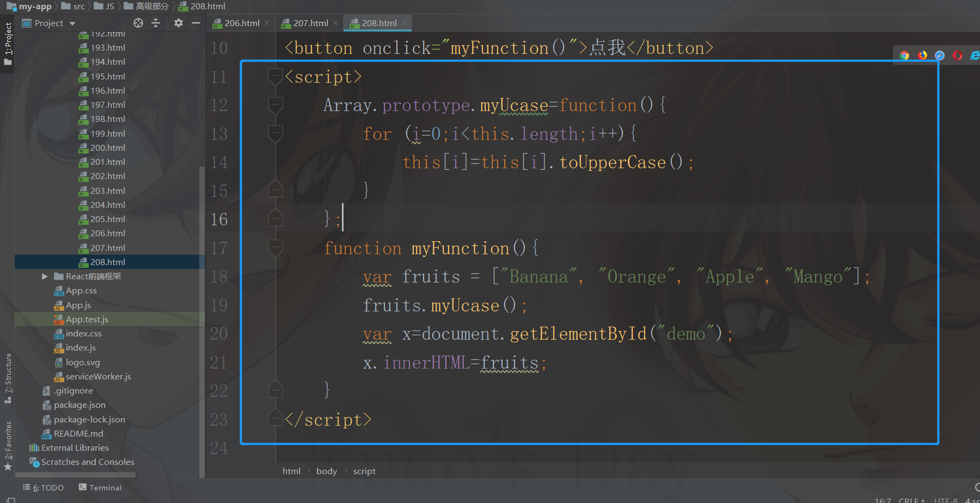Viewport: 980px width, 503px height.
Task: Click 高级部分 in the path breadcrumb
Action: (146, 7)
